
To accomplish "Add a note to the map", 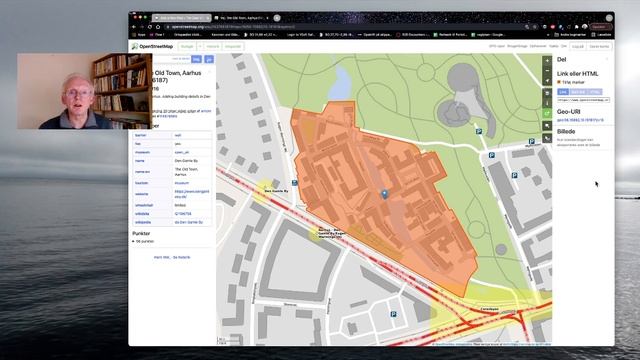I will click(547, 126).
